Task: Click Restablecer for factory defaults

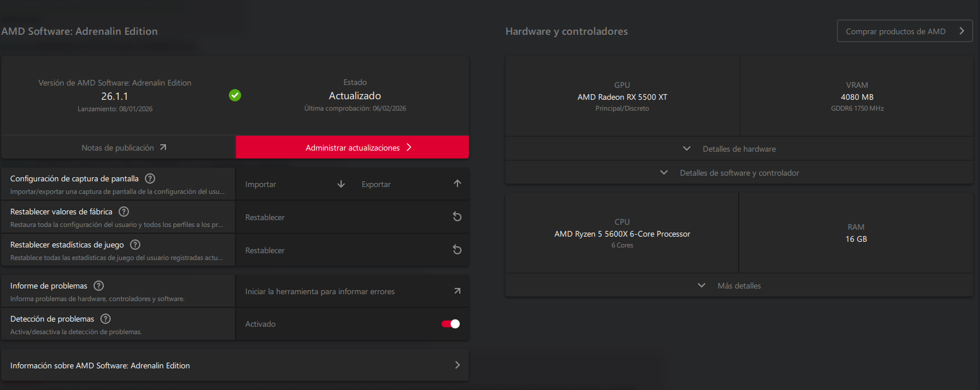Action: point(353,217)
